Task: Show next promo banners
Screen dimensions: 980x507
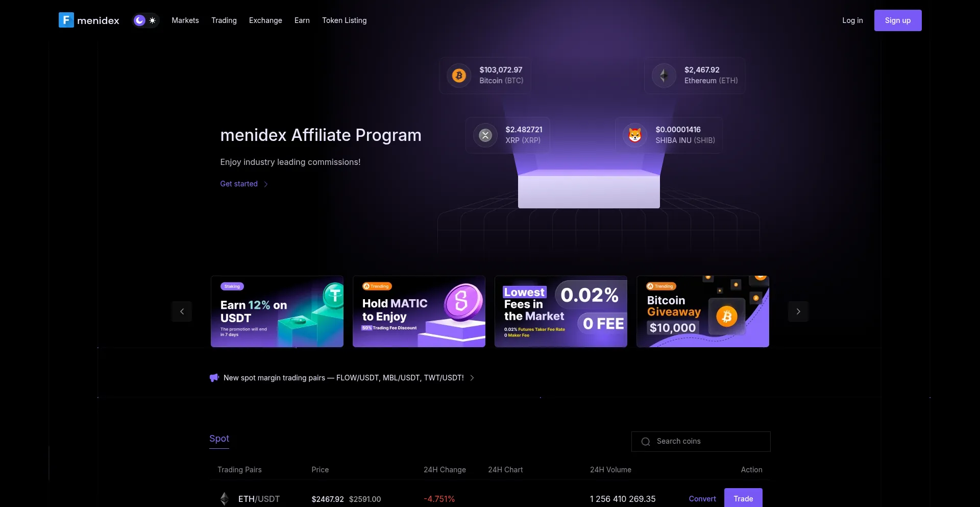Action: click(x=798, y=311)
